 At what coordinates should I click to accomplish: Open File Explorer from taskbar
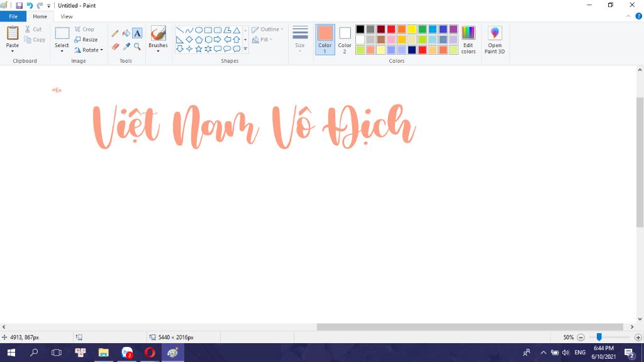coord(104,353)
